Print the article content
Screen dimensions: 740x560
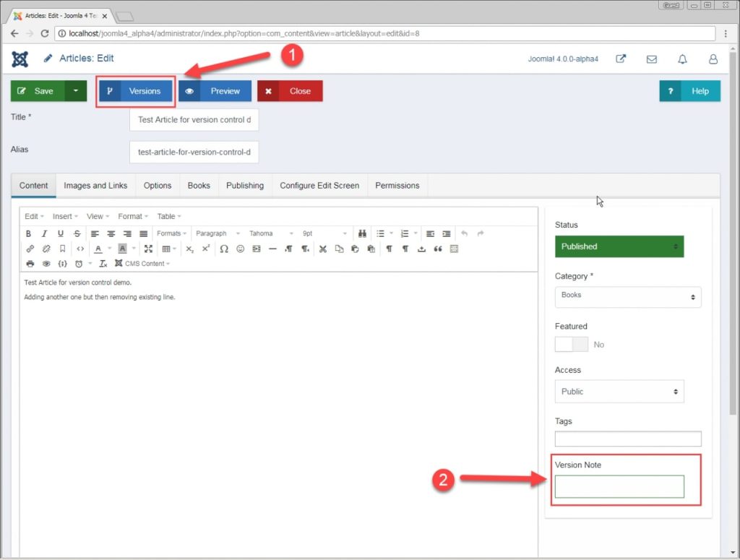[x=30, y=264]
